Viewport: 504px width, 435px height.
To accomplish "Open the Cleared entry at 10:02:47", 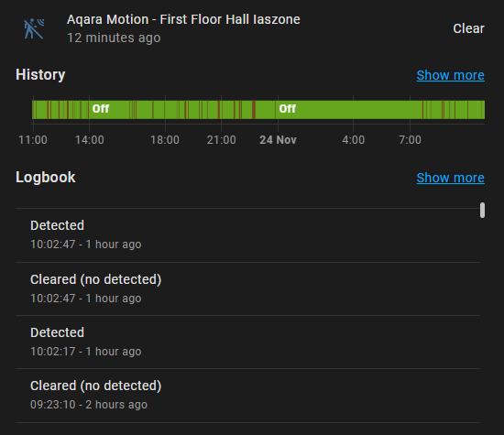I will click(247, 288).
